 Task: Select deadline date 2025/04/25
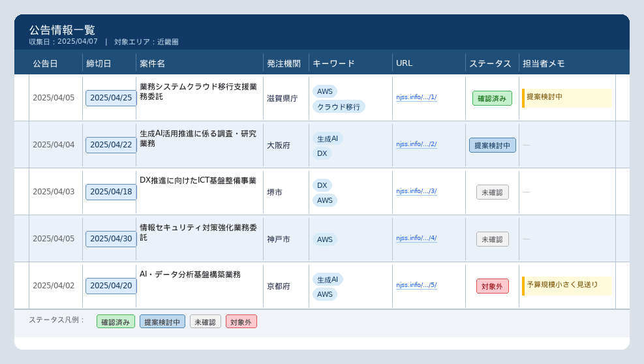pyautogui.click(x=111, y=98)
